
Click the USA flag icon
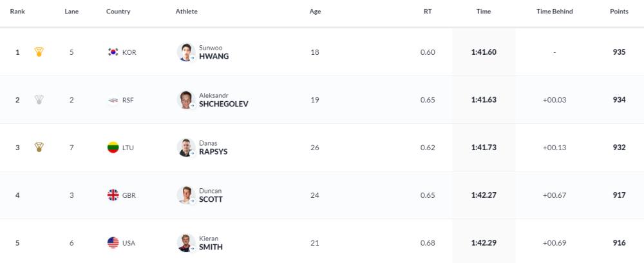coord(113,243)
